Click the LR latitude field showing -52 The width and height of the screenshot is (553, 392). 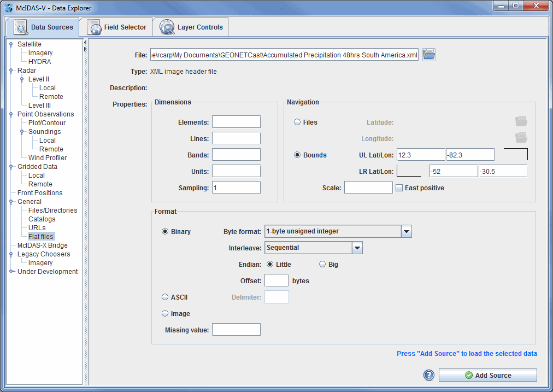click(x=454, y=171)
